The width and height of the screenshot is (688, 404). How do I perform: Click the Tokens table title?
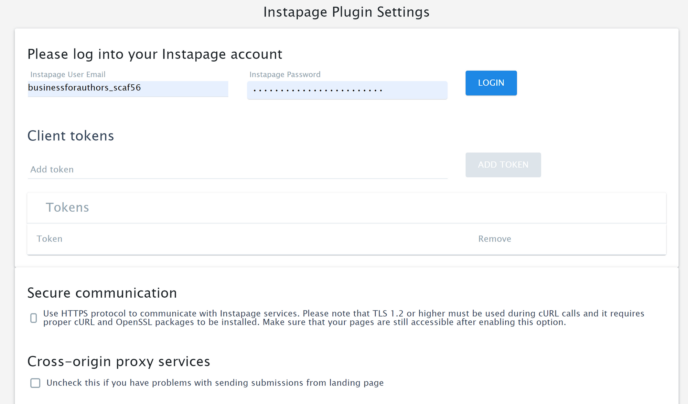click(68, 207)
